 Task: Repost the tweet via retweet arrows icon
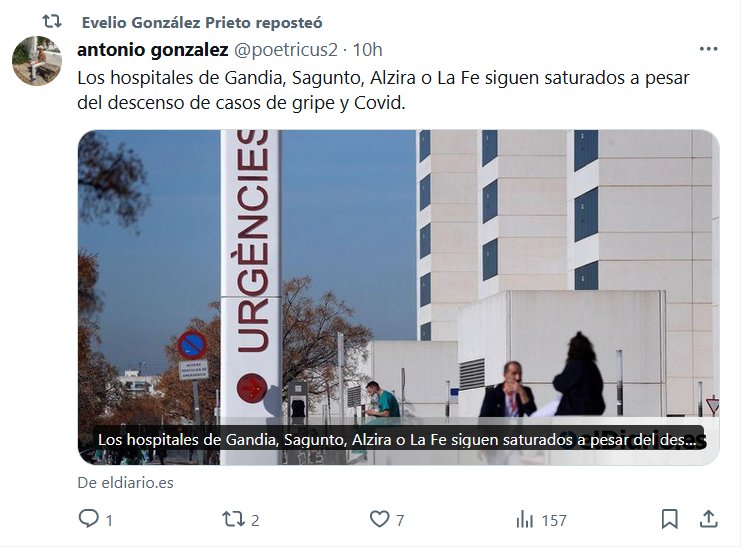click(x=233, y=519)
